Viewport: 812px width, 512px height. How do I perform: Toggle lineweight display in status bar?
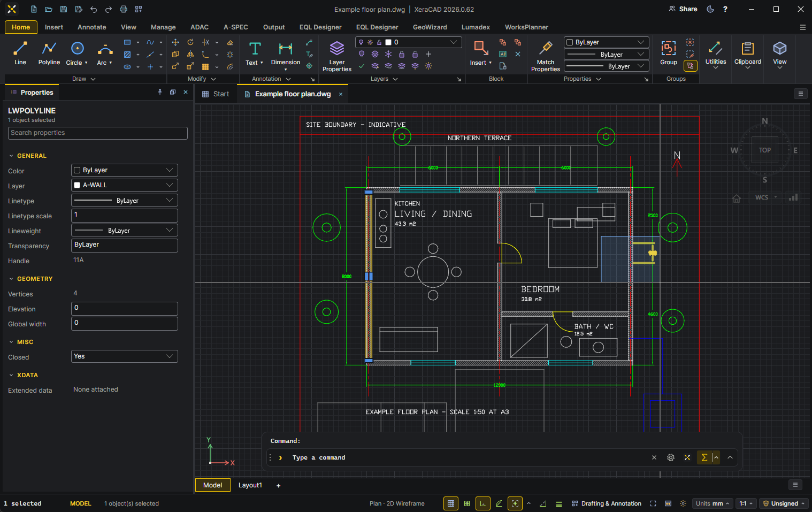(559, 503)
